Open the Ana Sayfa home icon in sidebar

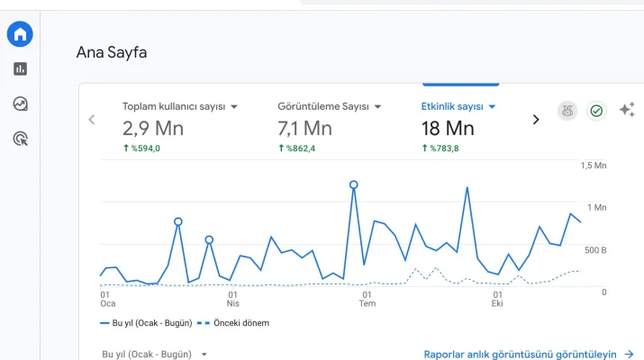tap(20, 35)
